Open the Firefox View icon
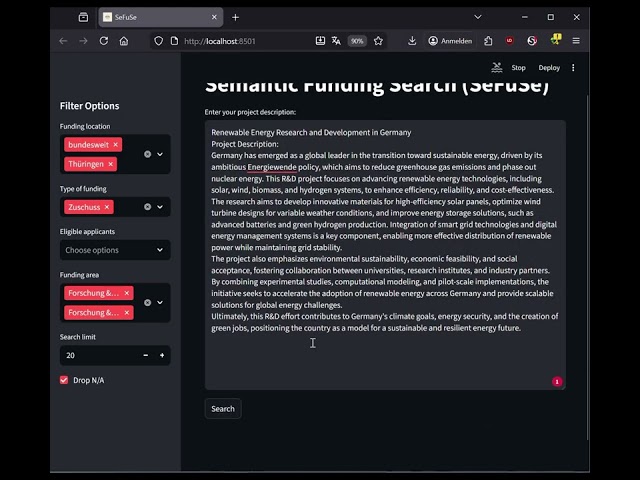 pyautogui.click(x=83, y=17)
